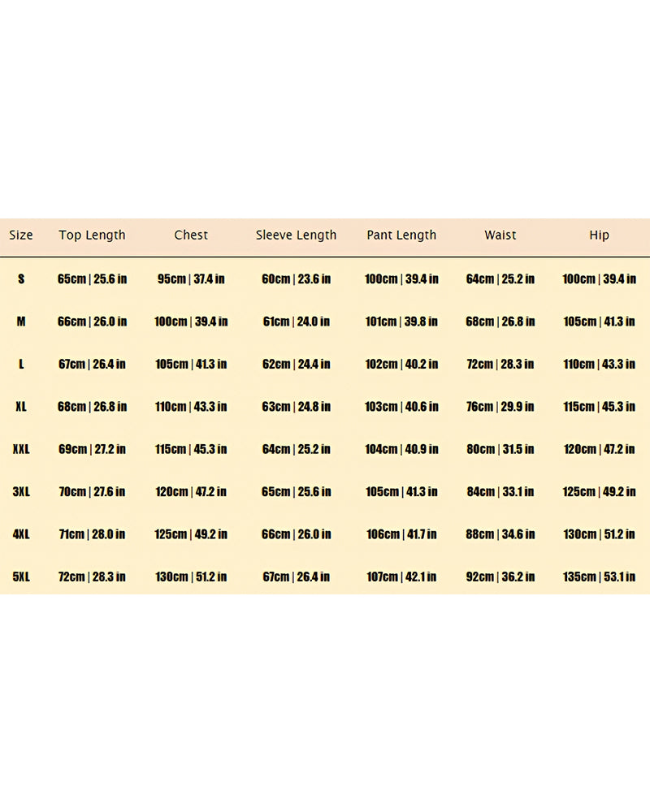Screen dimensions: 650x812
Task: Select the Chest value 120cm for 3XL
Action: [191, 491]
